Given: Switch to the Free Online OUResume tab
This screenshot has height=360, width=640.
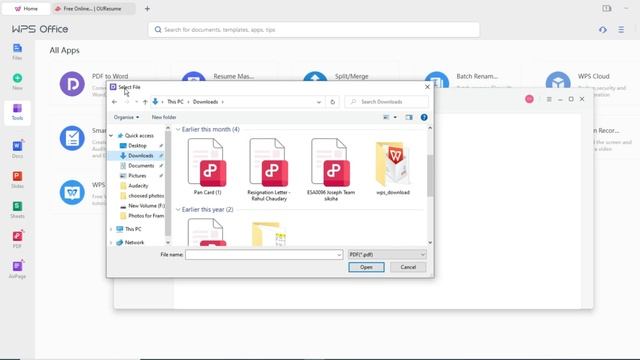Looking at the screenshot, I should (x=93, y=9).
